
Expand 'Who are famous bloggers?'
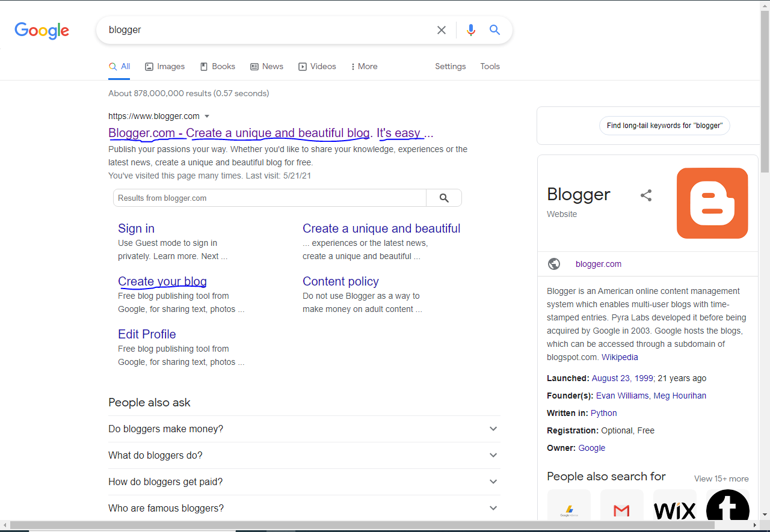304,509
